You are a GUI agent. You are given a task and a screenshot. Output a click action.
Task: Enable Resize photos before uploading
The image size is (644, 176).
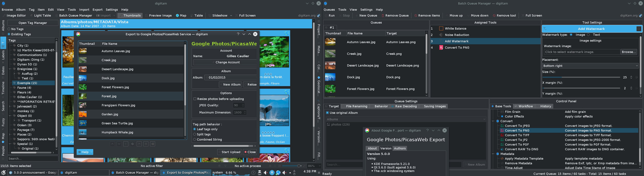tap(195, 99)
